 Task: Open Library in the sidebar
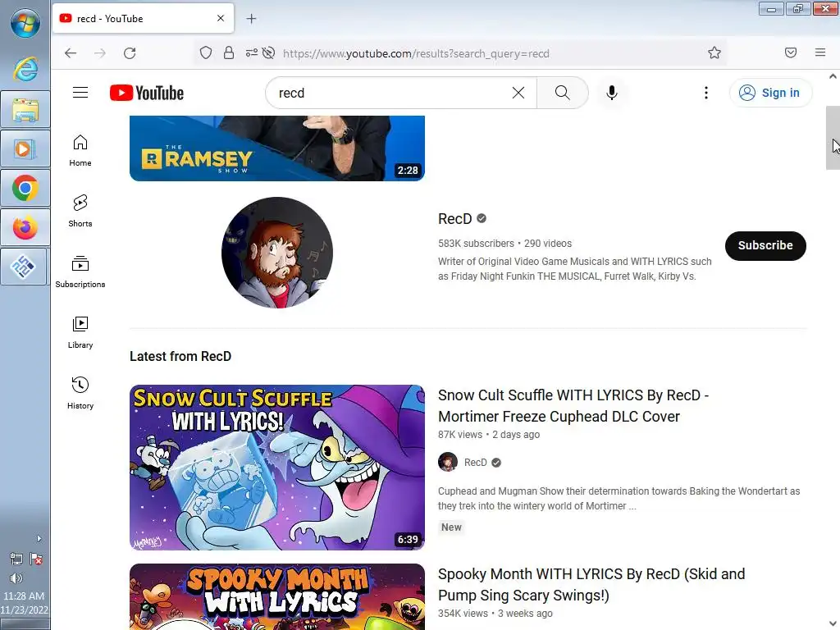[80, 333]
